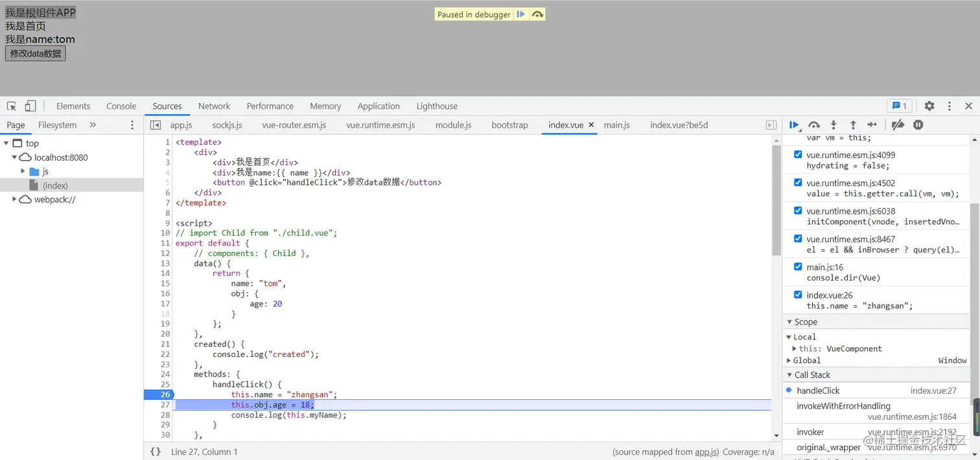This screenshot has width=980, height=460.
Task: Open the Lighthouse panel tab
Action: click(437, 106)
